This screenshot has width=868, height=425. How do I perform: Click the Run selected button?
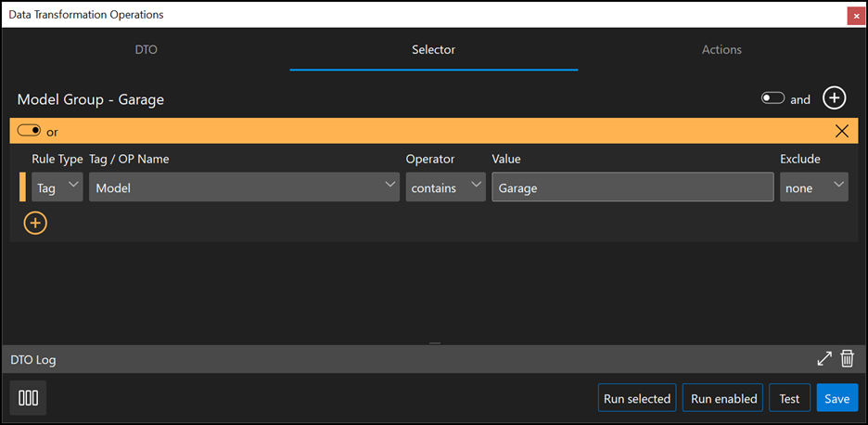pos(636,398)
